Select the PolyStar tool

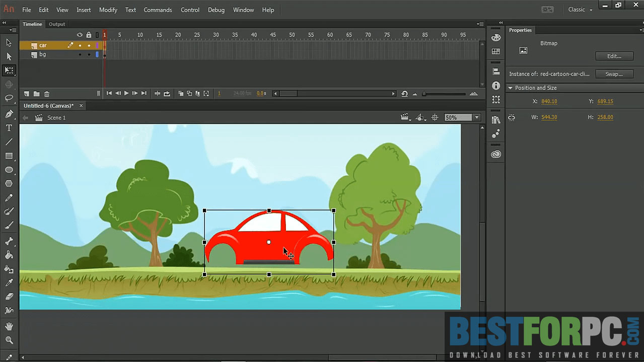[9, 184]
